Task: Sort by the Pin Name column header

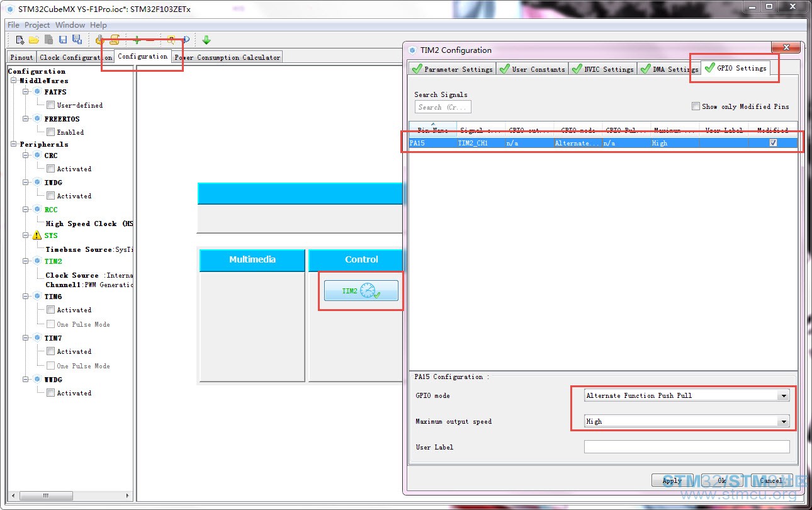Action: coord(433,130)
